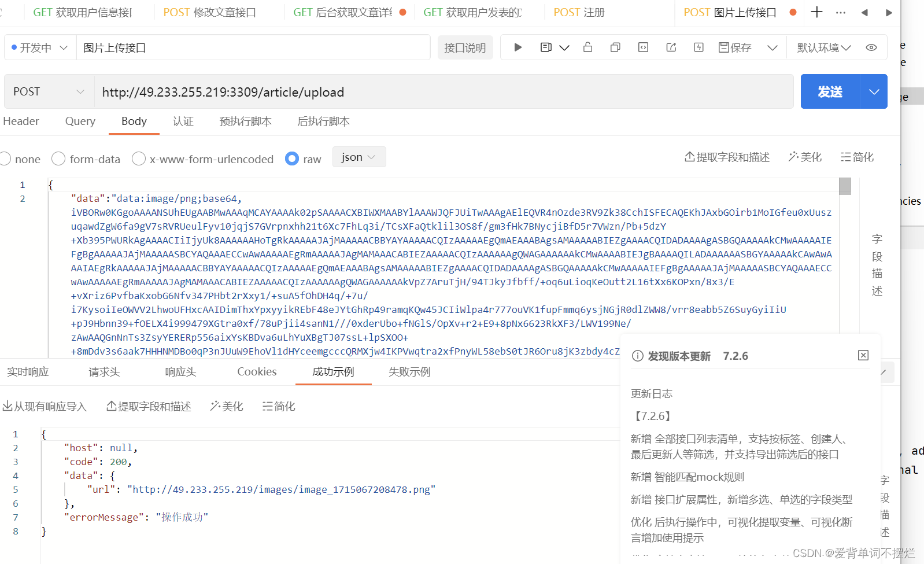Expand the save options chevron
924x564 pixels.
point(773,47)
